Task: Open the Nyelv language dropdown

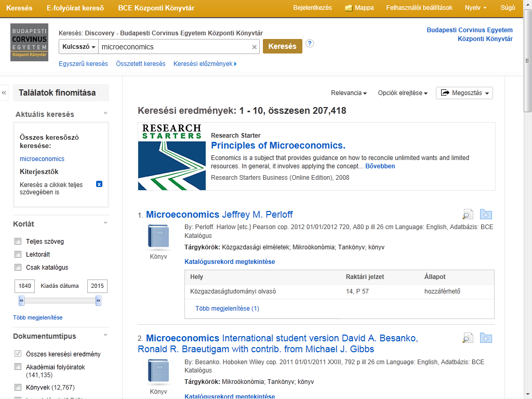Action: tap(476, 8)
